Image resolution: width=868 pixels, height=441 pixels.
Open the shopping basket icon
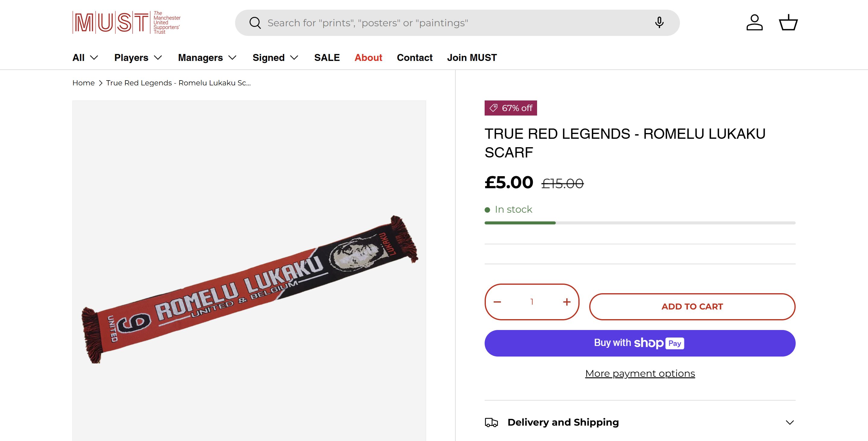[788, 23]
